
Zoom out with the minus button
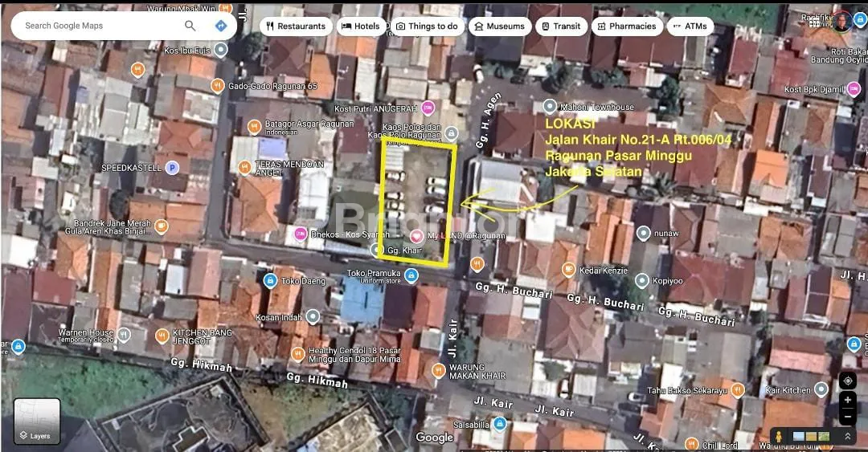[x=848, y=416]
